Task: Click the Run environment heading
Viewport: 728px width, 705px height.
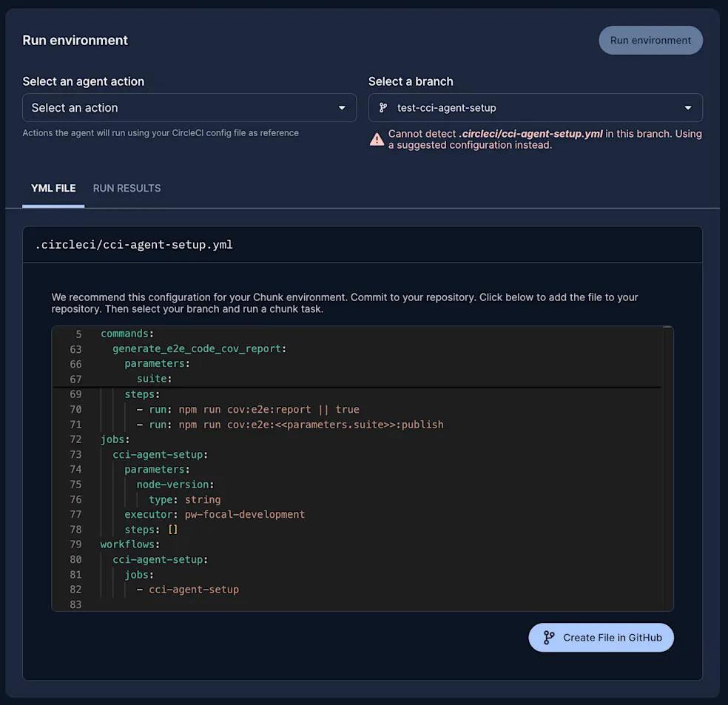Action: tap(75, 40)
